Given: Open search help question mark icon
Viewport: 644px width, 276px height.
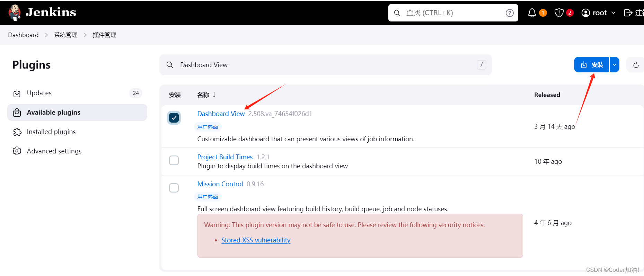Looking at the screenshot, I should 510,13.
